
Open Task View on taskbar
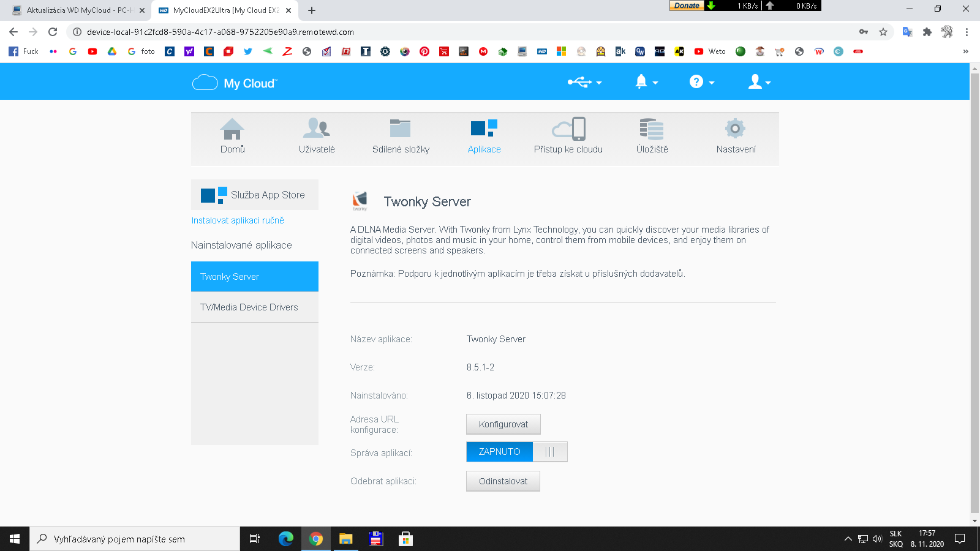255,539
